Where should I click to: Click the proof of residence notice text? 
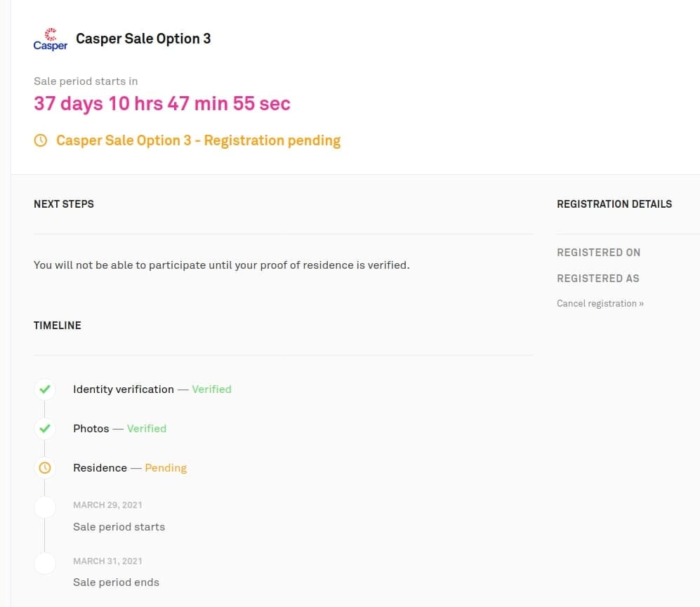coord(221,265)
